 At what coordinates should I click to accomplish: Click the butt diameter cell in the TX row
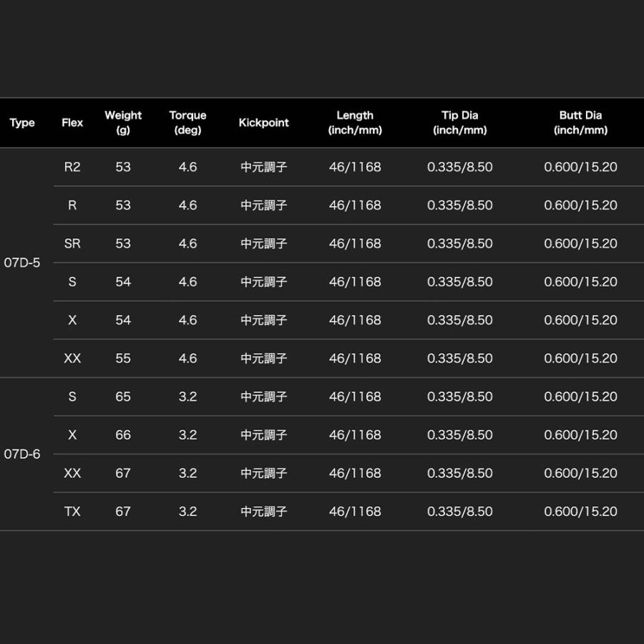tap(580, 511)
